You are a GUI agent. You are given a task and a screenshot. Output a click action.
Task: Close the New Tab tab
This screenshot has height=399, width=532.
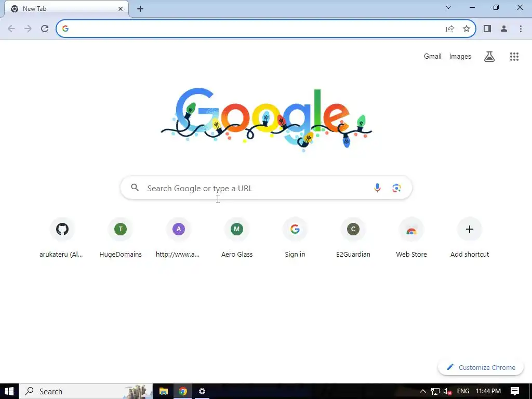coord(121,9)
